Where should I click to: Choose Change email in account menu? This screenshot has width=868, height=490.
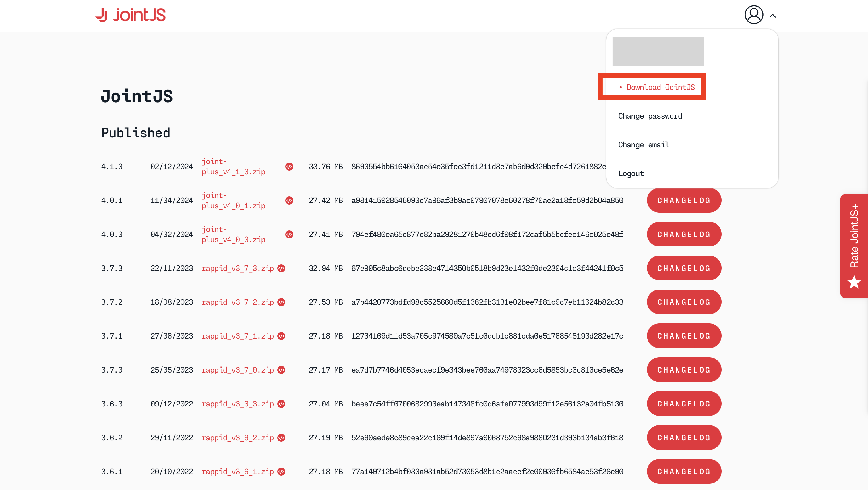click(x=644, y=145)
